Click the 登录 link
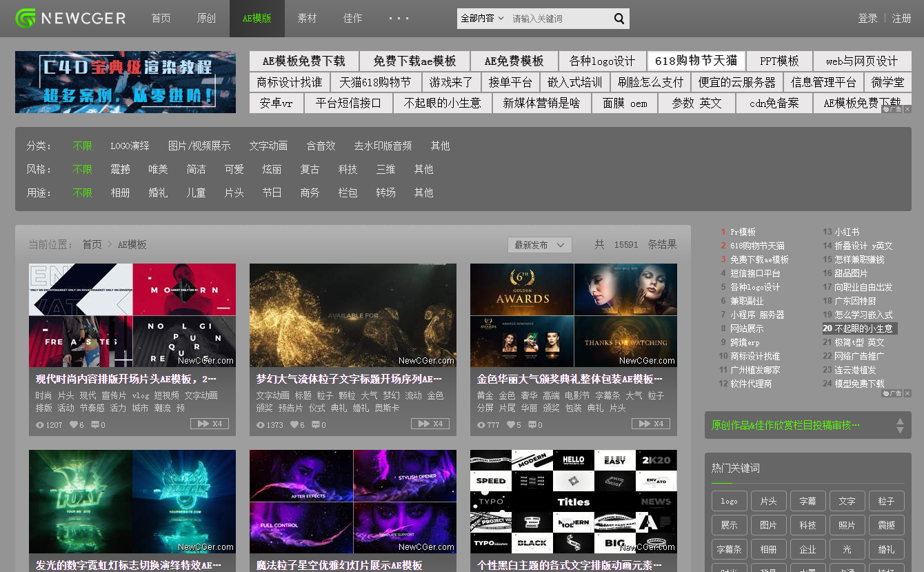 coord(867,19)
